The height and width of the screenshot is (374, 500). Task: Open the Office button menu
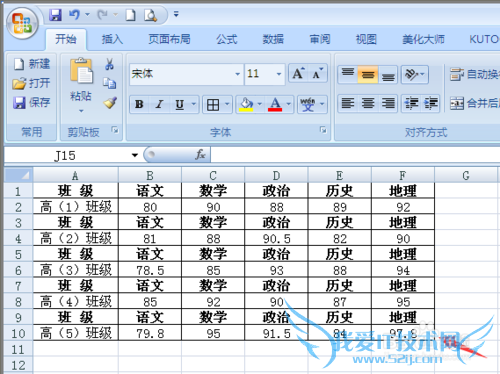point(22,24)
